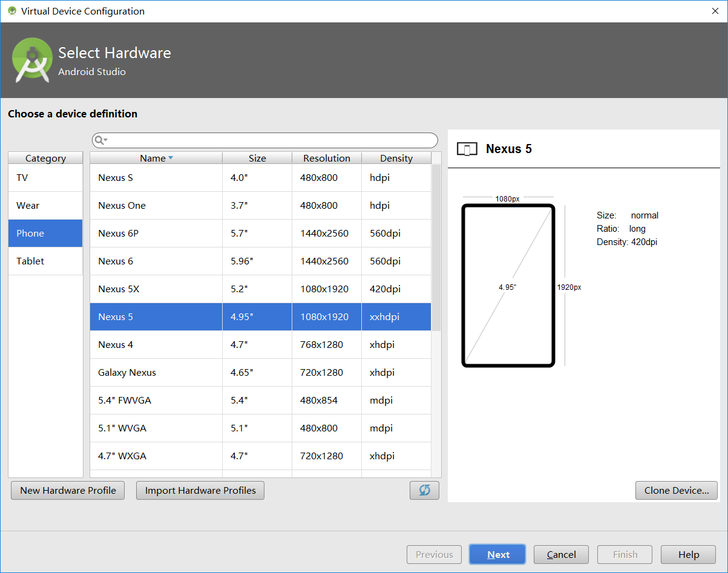Click the Next button
This screenshot has width=728, height=573.
[x=498, y=554]
